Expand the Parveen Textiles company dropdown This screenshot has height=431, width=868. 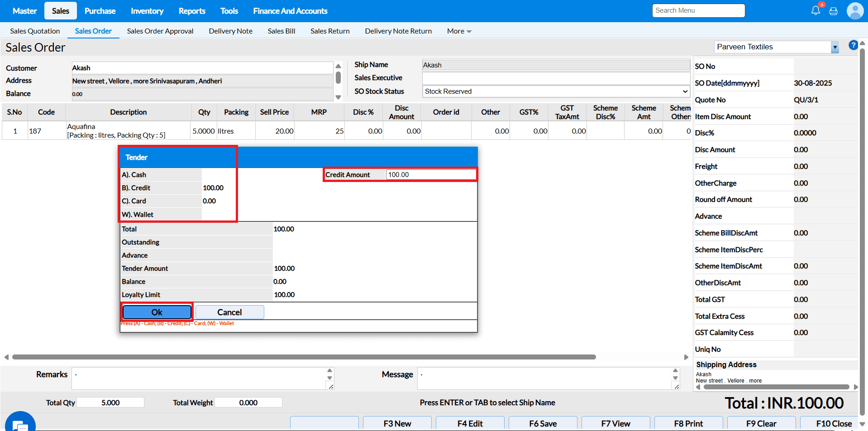coord(835,47)
